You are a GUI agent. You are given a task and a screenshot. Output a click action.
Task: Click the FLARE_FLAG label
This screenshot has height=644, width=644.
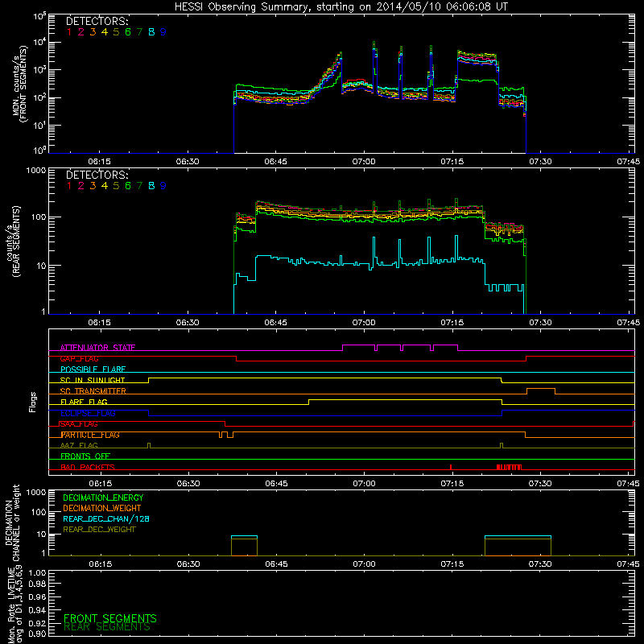(x=84, y=402)
